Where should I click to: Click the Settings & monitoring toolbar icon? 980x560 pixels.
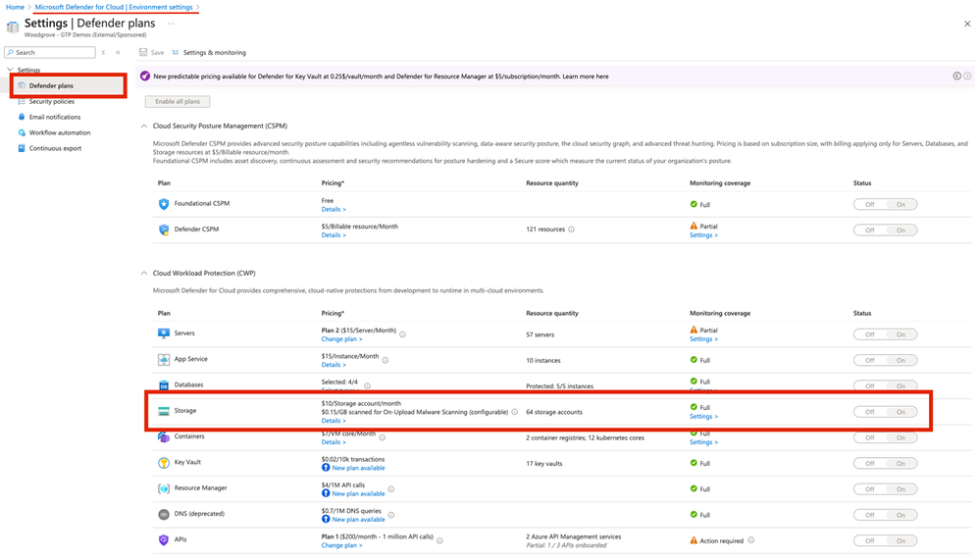pos(176,53)
